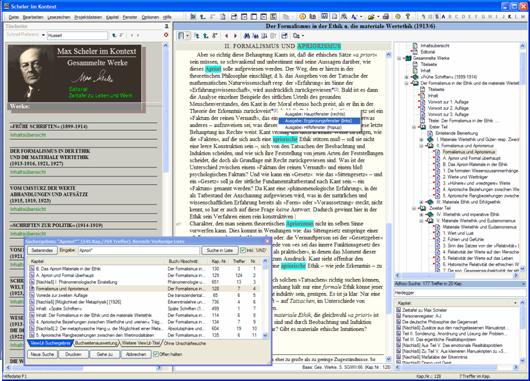Open dropdown beside page layout icon
Screen dimensions: 530x381
(188, 35)
